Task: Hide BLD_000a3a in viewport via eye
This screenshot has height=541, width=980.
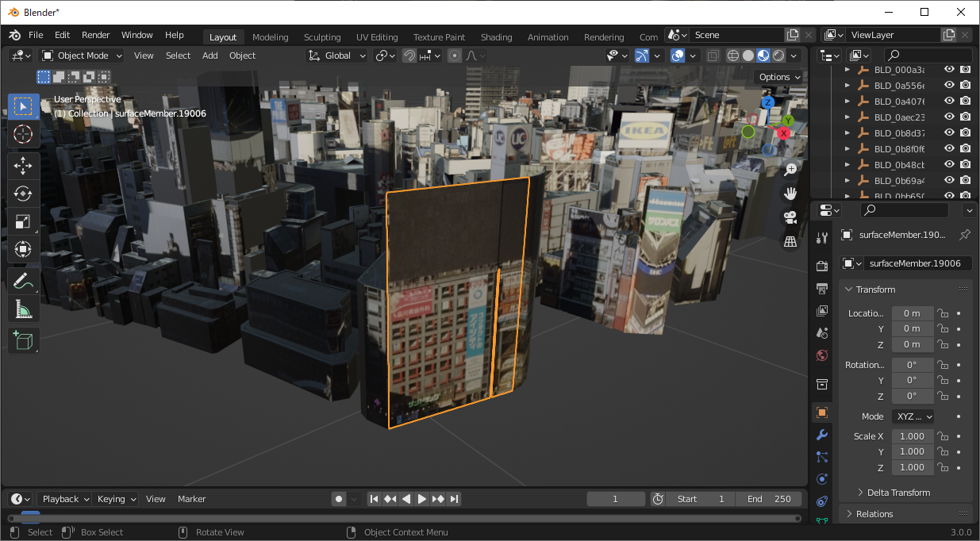Action: [949, 69]
